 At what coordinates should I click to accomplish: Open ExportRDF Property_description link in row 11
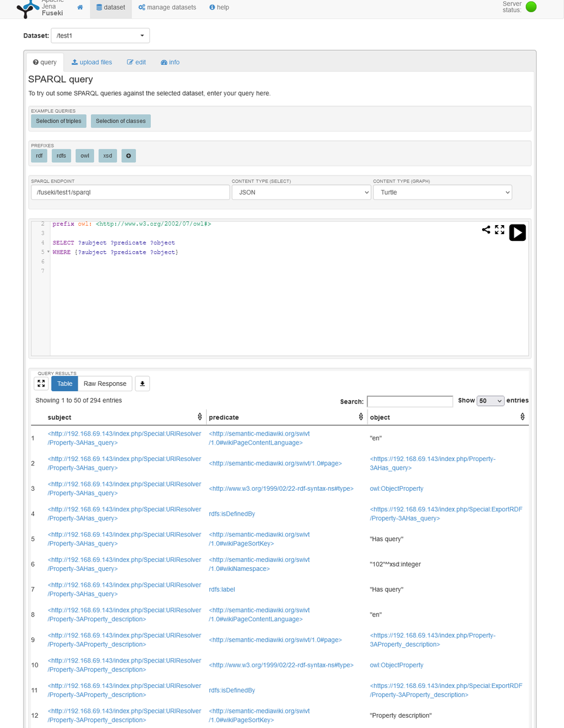[x=446, y=690]
